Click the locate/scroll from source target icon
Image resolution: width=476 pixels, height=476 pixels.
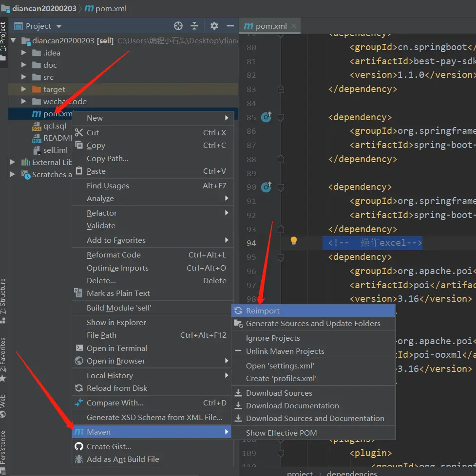click(178, 26)
